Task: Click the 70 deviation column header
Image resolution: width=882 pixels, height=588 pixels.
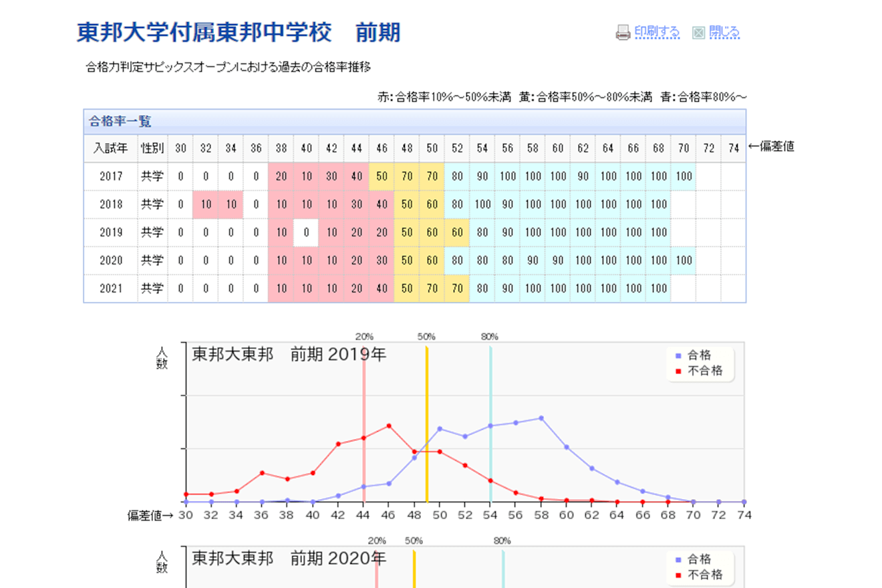Action: pyautogui.click(x=684, y=148)
